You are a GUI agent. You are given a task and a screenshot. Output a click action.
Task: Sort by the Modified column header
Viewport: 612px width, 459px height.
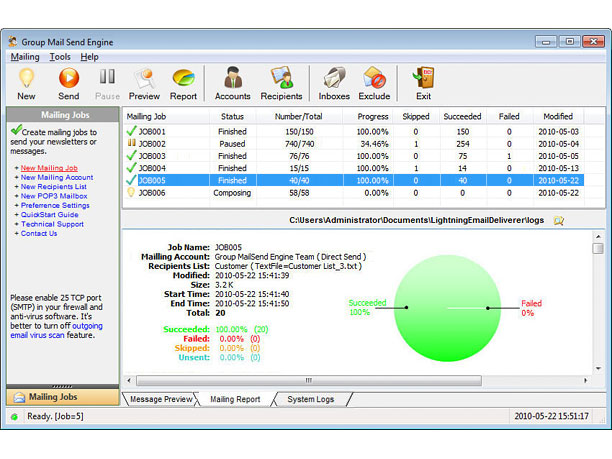point(558,116)
